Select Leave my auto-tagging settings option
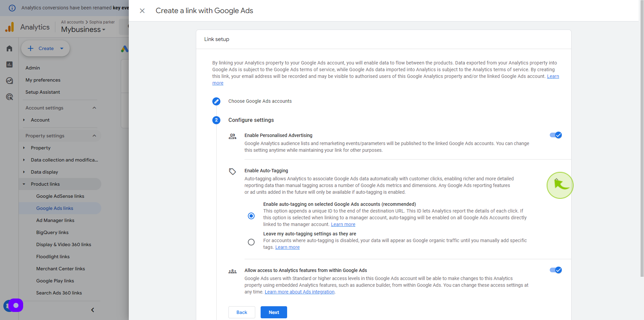The width and height of the screenshot is (644, 320). 251,242
